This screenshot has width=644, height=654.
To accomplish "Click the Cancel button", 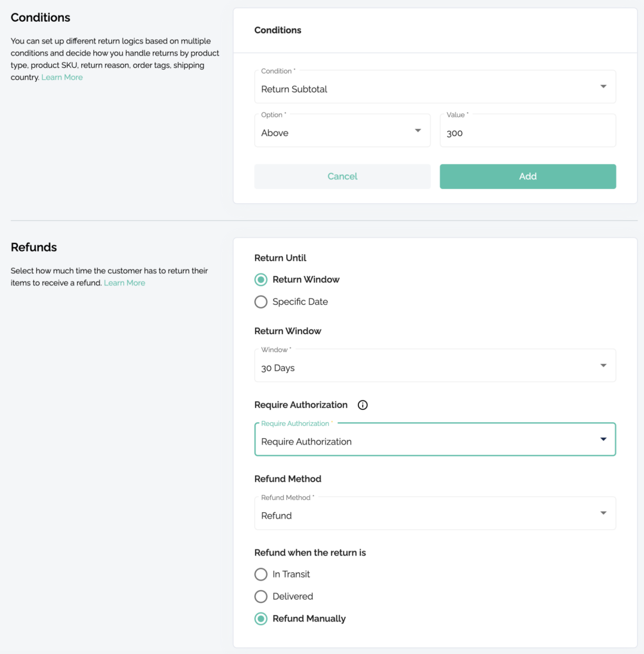I will pyautogui.click(x=342, y=176).
